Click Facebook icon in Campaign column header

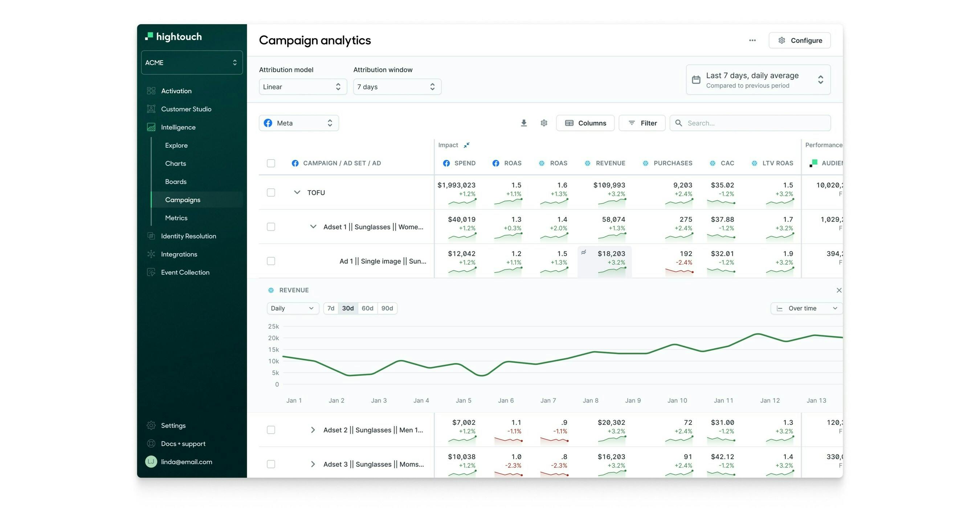(x=295, y=163)
